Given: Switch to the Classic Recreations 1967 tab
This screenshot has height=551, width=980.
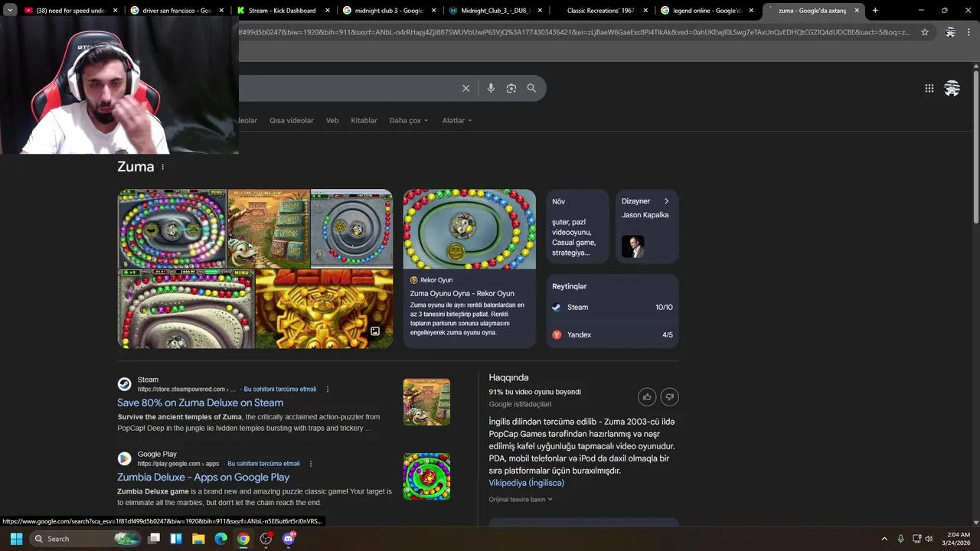Looking at the screenshot, I should point(602,11).
